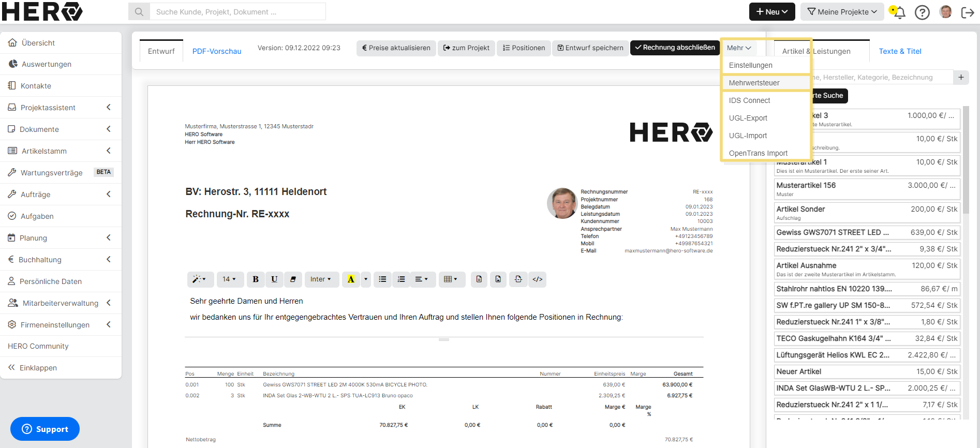Click the image document icon
Image resolution: width=980 pixels, height=448 pixels.
coord(498,279)
